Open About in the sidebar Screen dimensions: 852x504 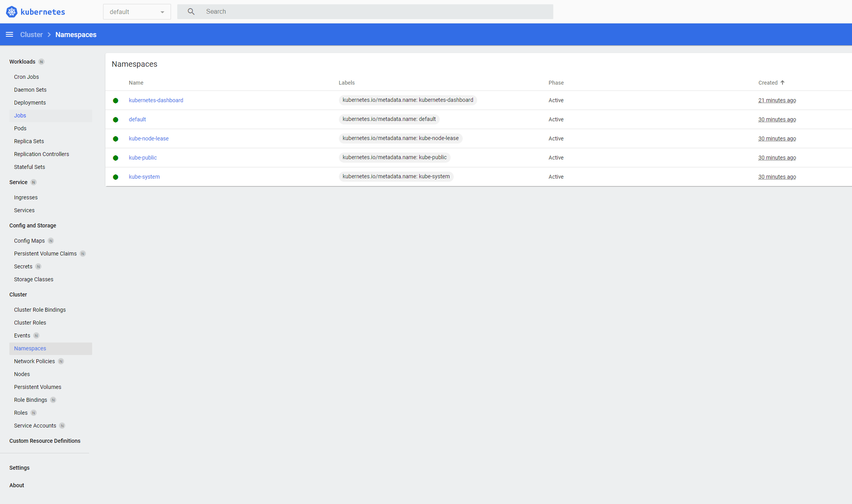coord(17,485)
